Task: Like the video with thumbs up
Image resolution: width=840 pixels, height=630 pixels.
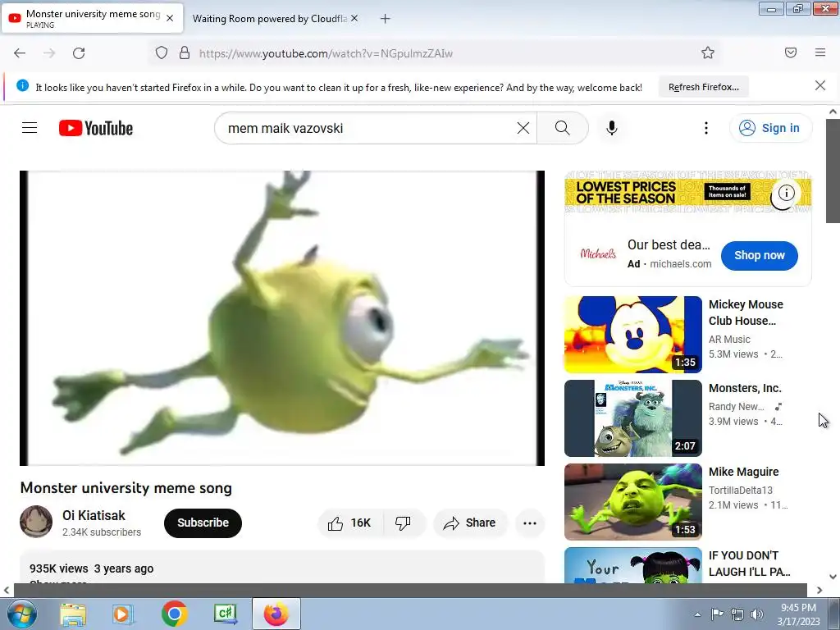Action: tap(350, 523)
